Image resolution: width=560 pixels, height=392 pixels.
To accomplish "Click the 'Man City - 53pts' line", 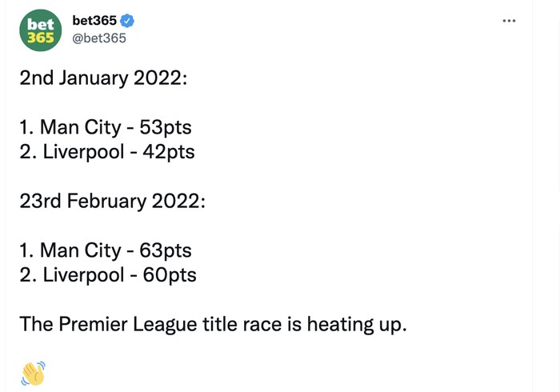I will coord(106,128).
